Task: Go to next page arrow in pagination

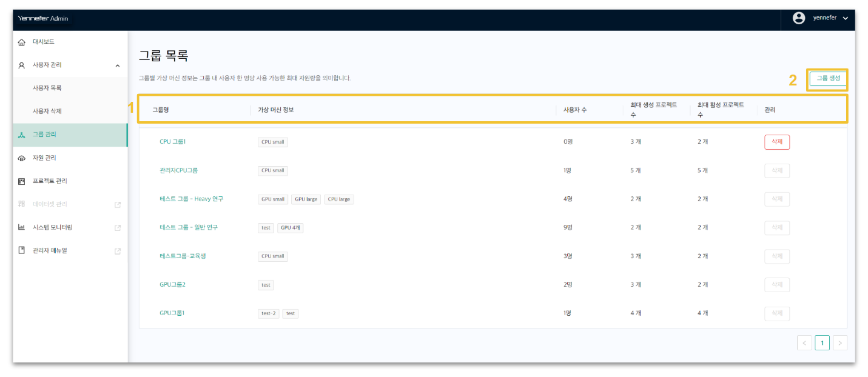Action: point(840,343)
